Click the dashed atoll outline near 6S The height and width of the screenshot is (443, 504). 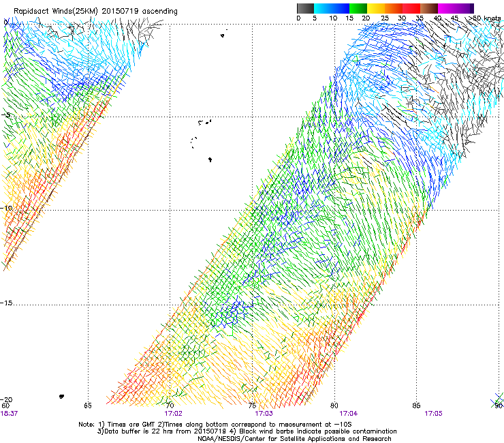[x=194, y=142]
